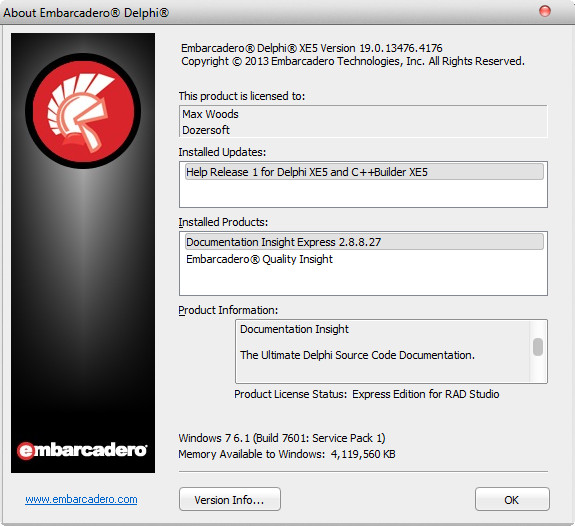Click the Embarcadero brand logo
The height and width of the screenshot is (526, 575).
(x=83, y=450)
